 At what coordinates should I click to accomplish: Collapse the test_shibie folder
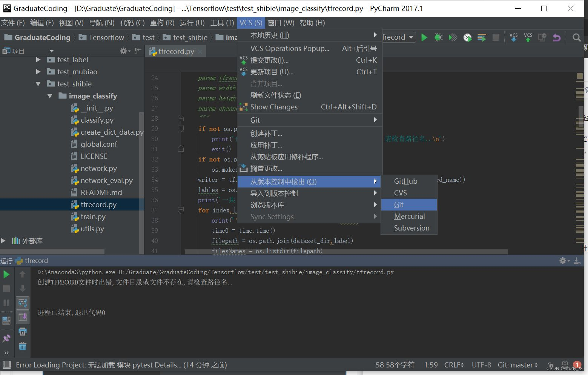38,84
